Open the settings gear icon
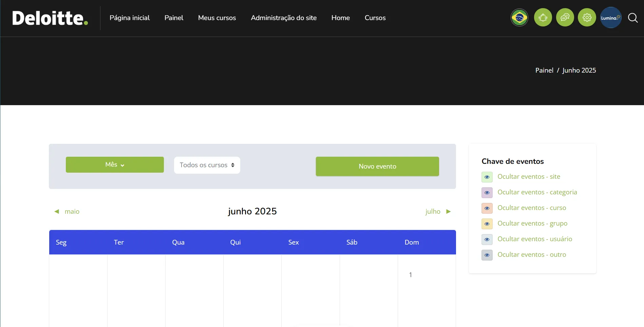Viewport: 644px width, 327px height. coord(587,17)
